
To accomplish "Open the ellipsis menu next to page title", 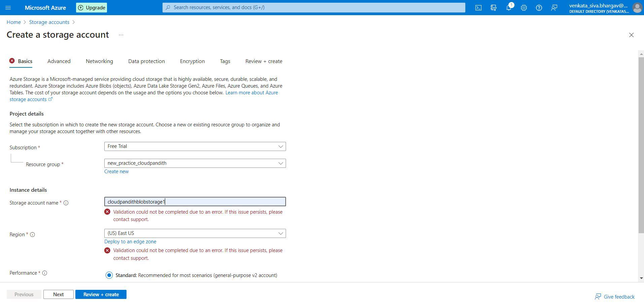I will click(x=121, y=35).
